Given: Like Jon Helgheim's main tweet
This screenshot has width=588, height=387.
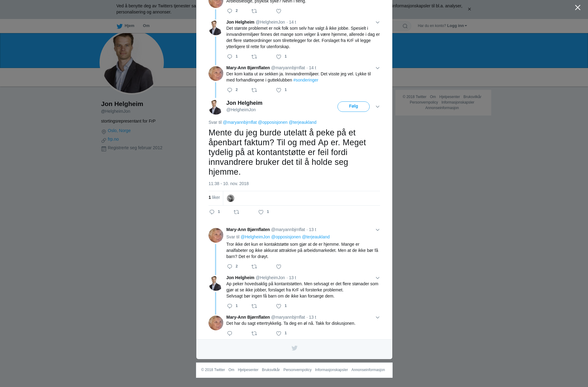Looking at the screenshot, I should [261, 212].
